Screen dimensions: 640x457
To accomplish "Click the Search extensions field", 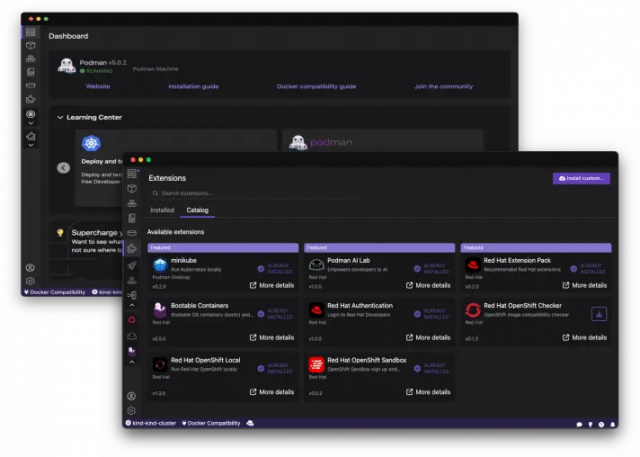I will tap(254, 193).
